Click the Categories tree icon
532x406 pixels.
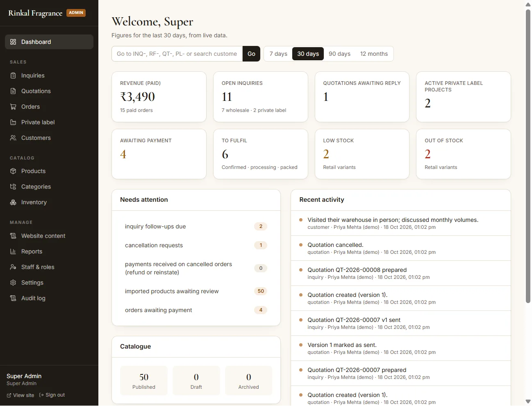(x=13, y=187)
